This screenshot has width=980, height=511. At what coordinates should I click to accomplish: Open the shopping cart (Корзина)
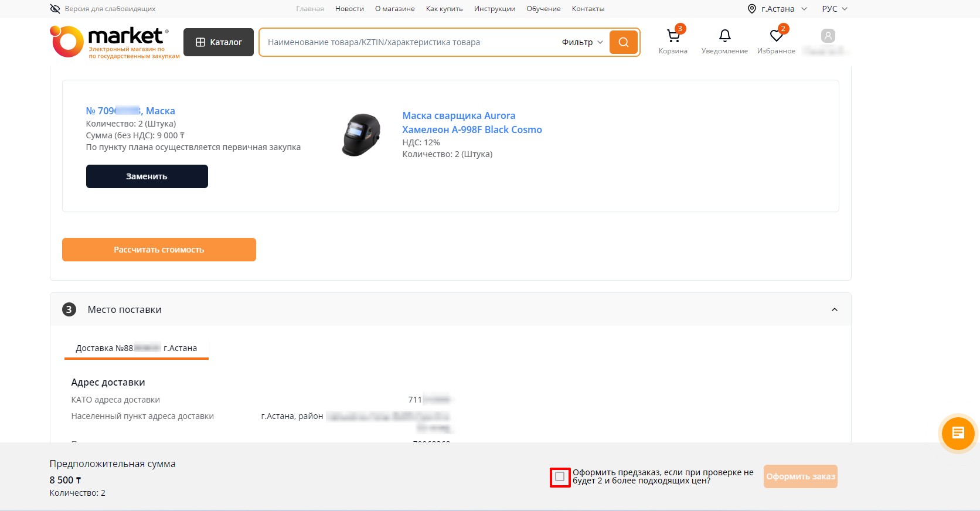coord(673,37)
